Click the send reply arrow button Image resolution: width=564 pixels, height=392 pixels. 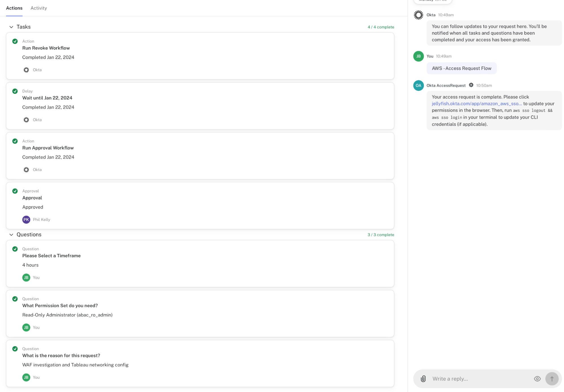pos(552,379)
